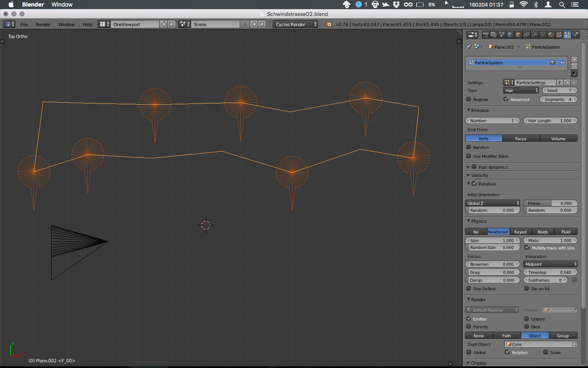The height and width of the screenshot is (368, 588).
Task: Add new scene with plus button
Action: click(x=254, y=25)
